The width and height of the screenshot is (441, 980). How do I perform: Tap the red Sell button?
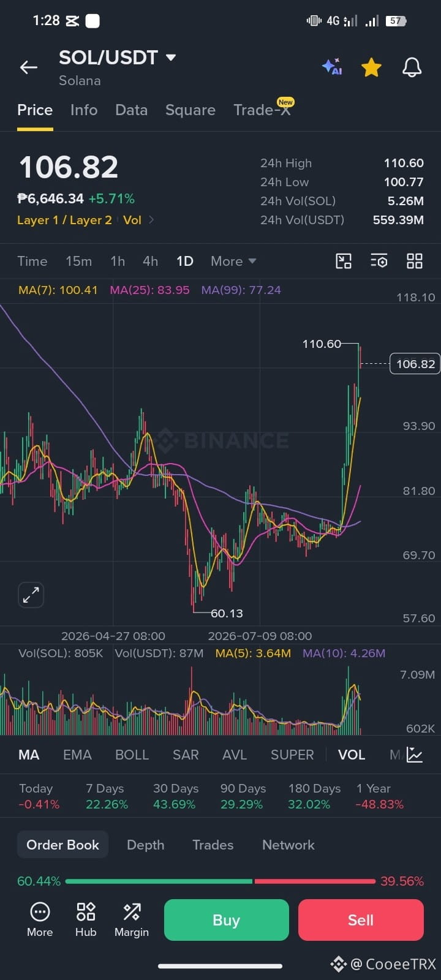[x=361, y=920]
